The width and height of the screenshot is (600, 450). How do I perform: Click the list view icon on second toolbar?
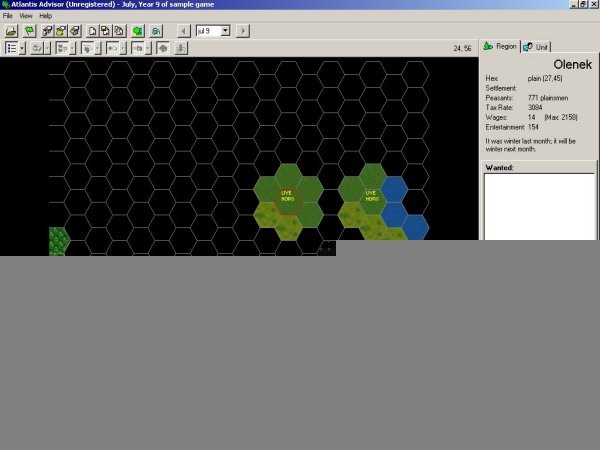(12, 48)
